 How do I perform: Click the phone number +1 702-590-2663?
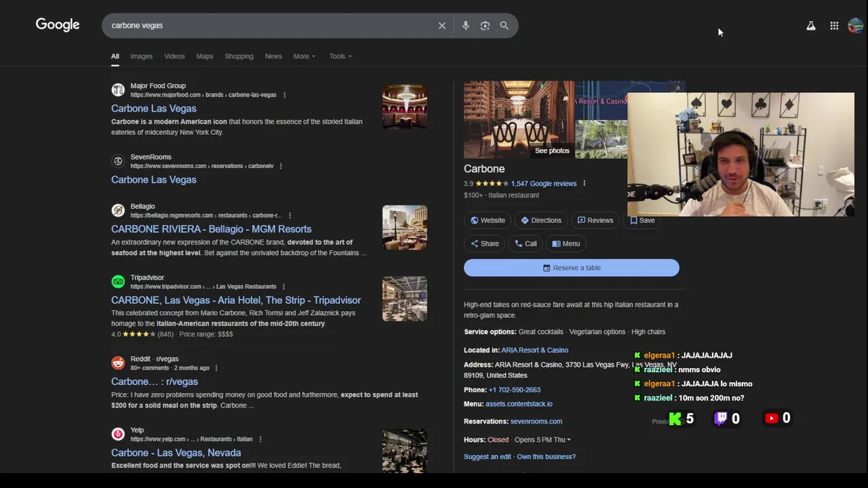pos(515,390)
